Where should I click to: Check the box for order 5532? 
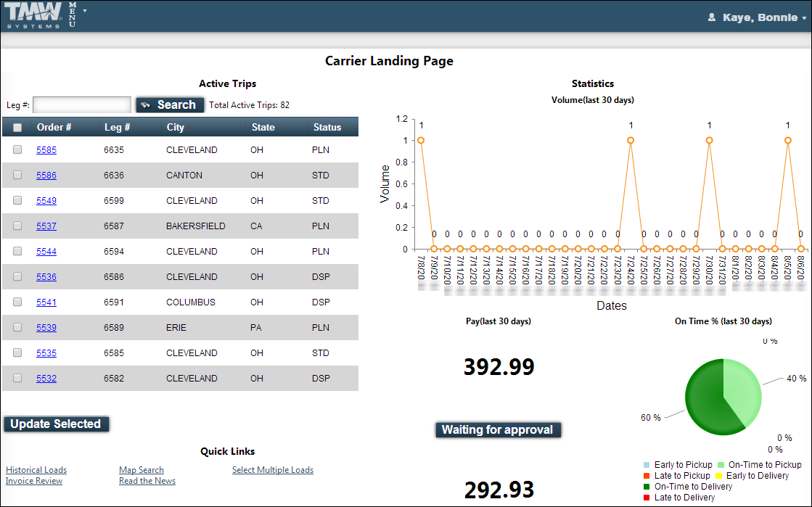click(17, 378)
